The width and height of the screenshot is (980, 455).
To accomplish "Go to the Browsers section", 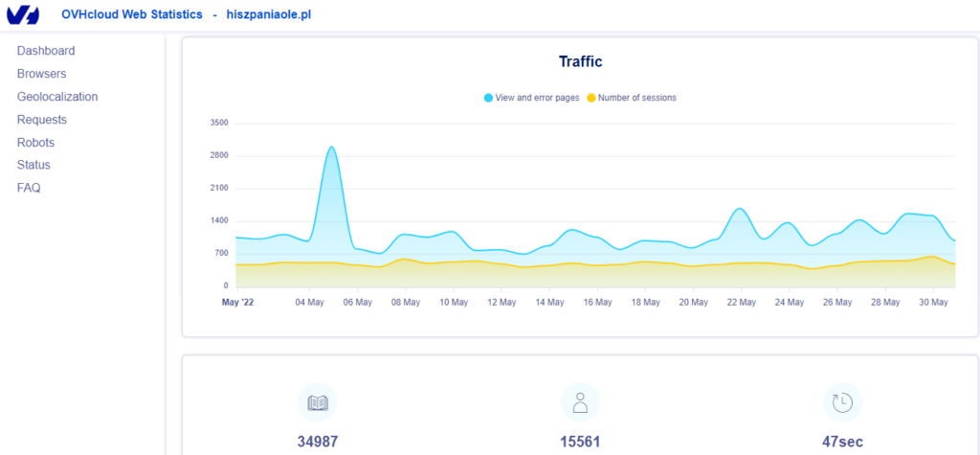I will coord(41,74).
